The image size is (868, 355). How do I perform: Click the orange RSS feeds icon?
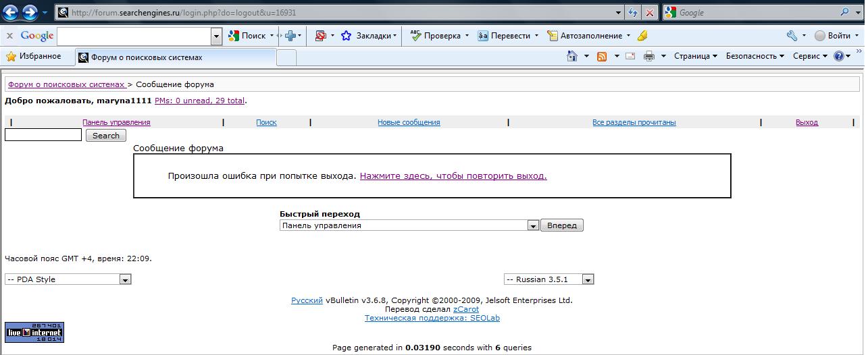(602, 57)
